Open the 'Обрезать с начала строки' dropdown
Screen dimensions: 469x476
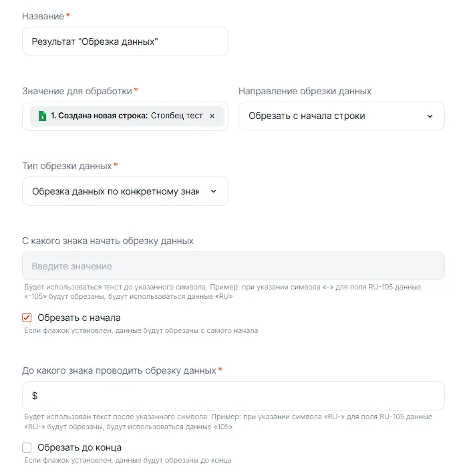(334, 116)
